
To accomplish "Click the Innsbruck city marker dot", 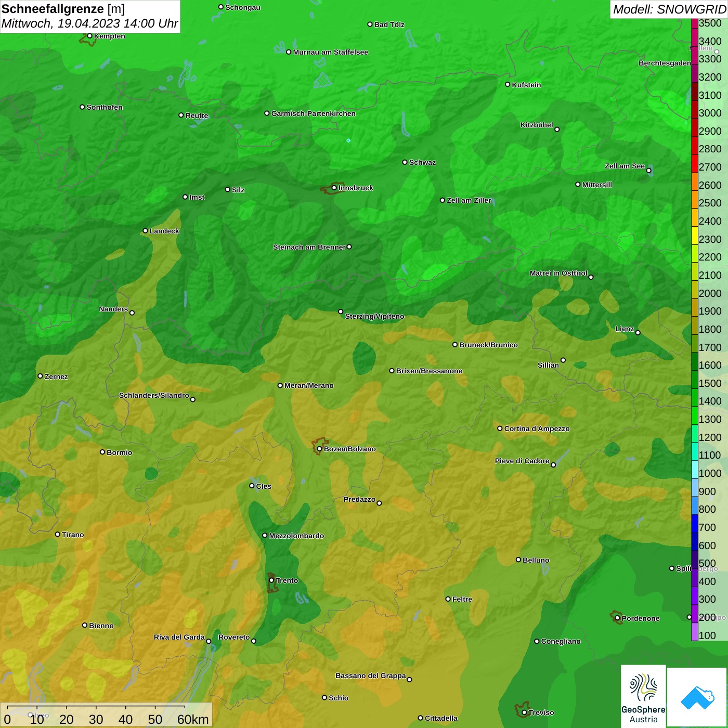I will tap(334, 188).
